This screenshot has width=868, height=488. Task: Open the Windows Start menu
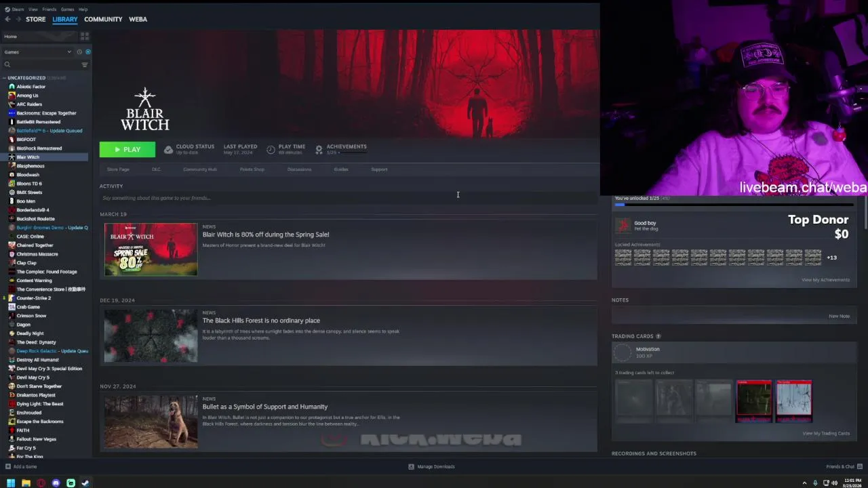(11, 483)
